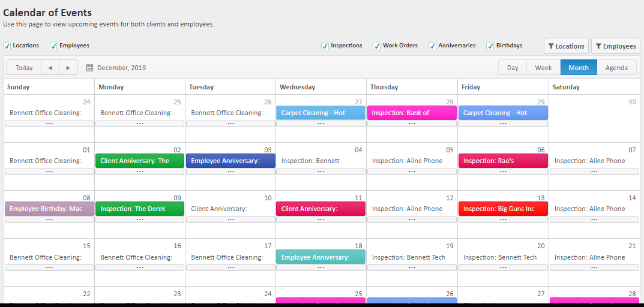Image resolution: width=644 pixels, height=307 pixels.
Task: Open Bennett Office Cleaning on the 16th
Action: coord(140,257)
